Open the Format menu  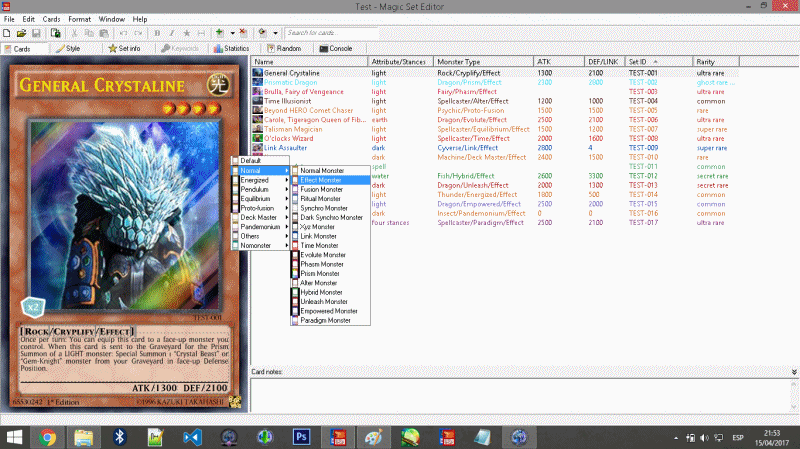(x=80, y=19)
